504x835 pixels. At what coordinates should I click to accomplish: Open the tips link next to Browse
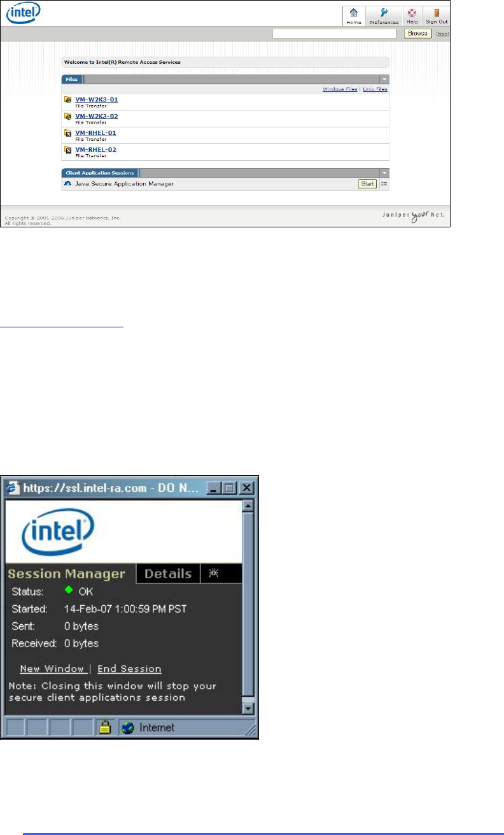[x=442, y=34]
